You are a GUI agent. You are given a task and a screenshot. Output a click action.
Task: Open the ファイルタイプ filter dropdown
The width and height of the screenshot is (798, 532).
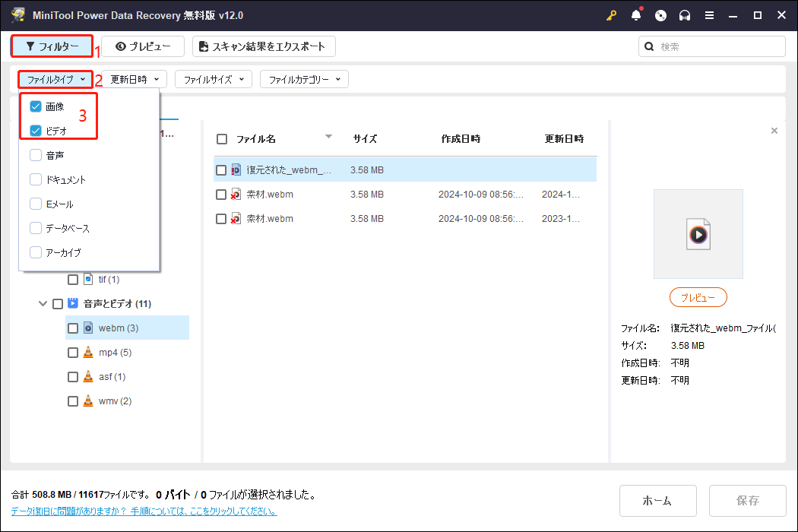[56, 79]
